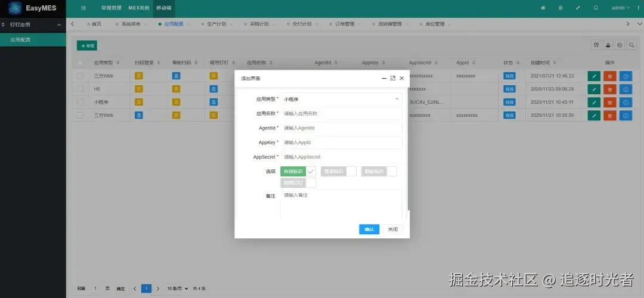Viewport: 644px width, 298px height.
Task: Confirm the dialog with 确认 button
Action: pos(369,229)
